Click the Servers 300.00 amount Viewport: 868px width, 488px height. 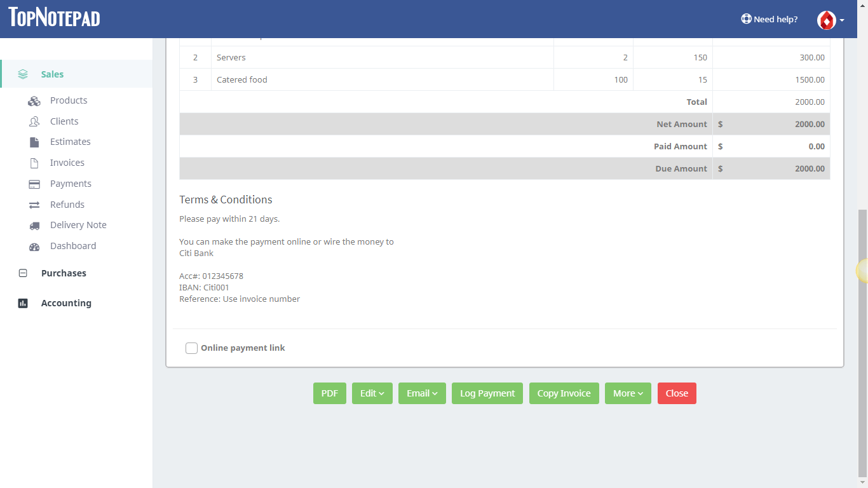pos(812,57)
